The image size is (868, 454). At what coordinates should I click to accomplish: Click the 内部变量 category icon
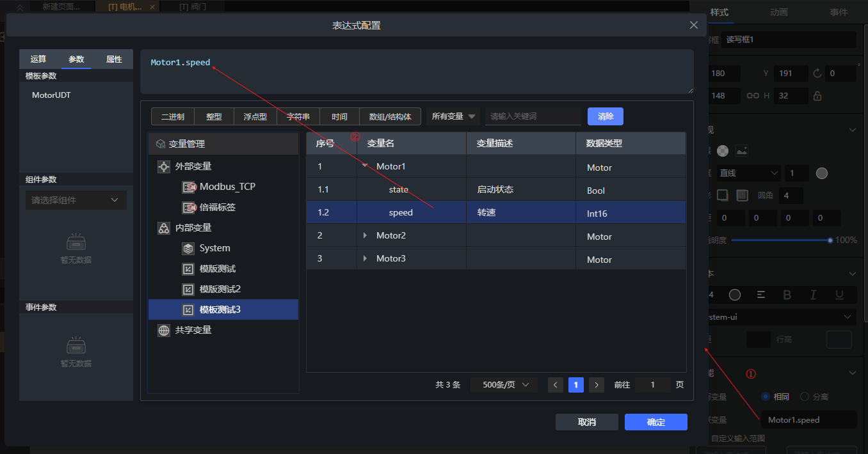(x=164, y=228)
